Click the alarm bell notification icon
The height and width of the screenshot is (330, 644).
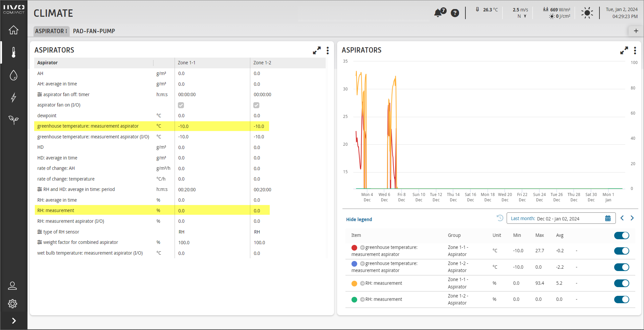(438, 13)
